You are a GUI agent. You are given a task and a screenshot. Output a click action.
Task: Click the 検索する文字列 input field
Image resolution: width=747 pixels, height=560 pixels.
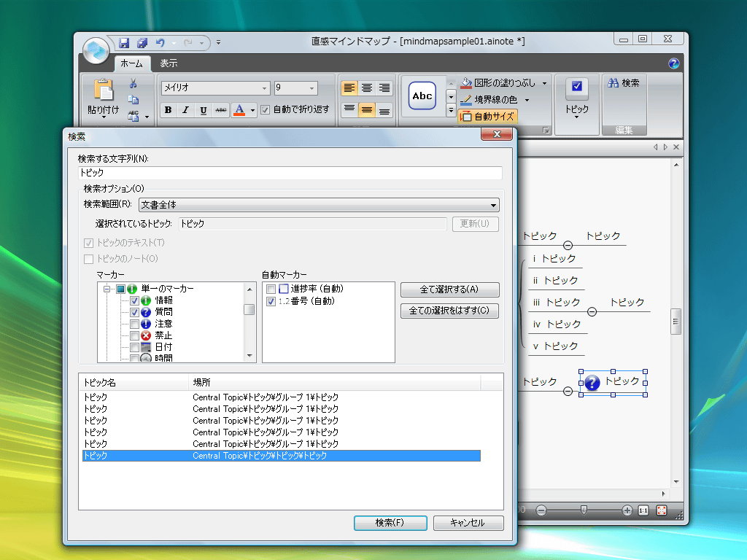pos(290,173)
